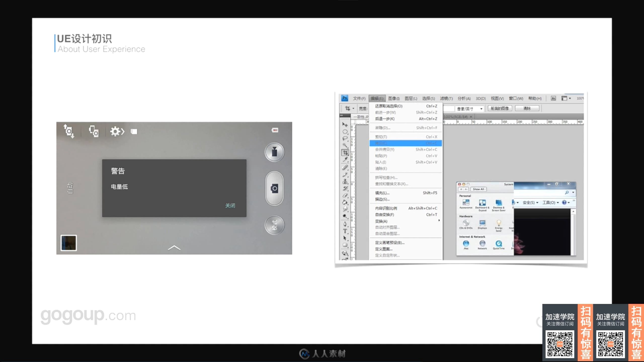Click the 前面的图像 button
The image size is (644, 362).
[x=500, y=108]
